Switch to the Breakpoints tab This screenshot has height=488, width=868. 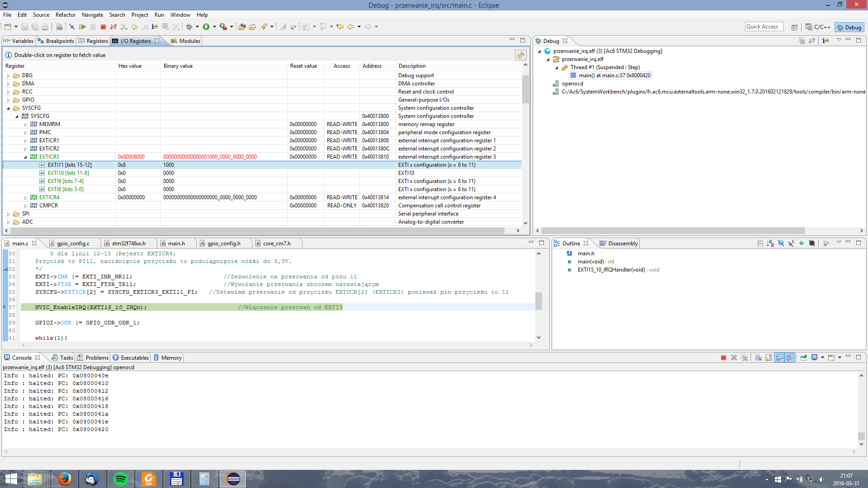point(56,41)
